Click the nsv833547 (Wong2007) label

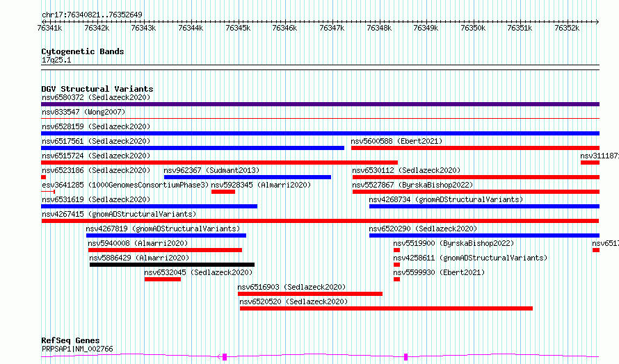tap(83, 112)
